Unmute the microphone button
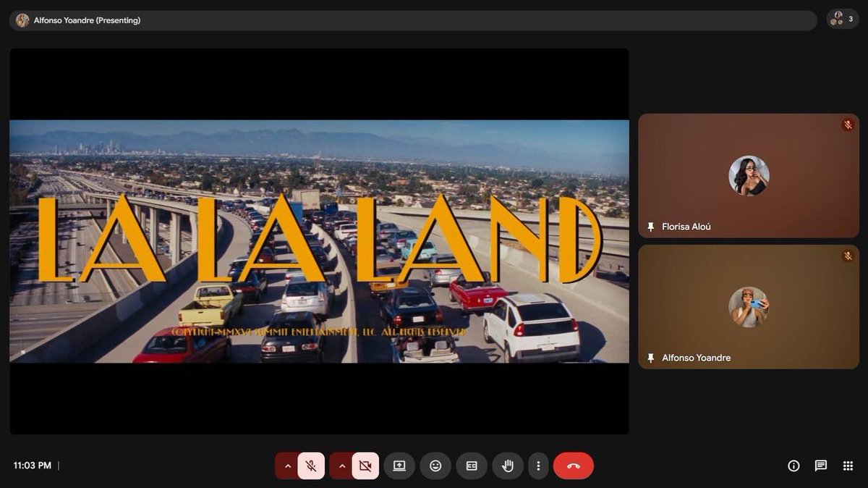This screenshot has height=488, width=868. click(311, 466)
